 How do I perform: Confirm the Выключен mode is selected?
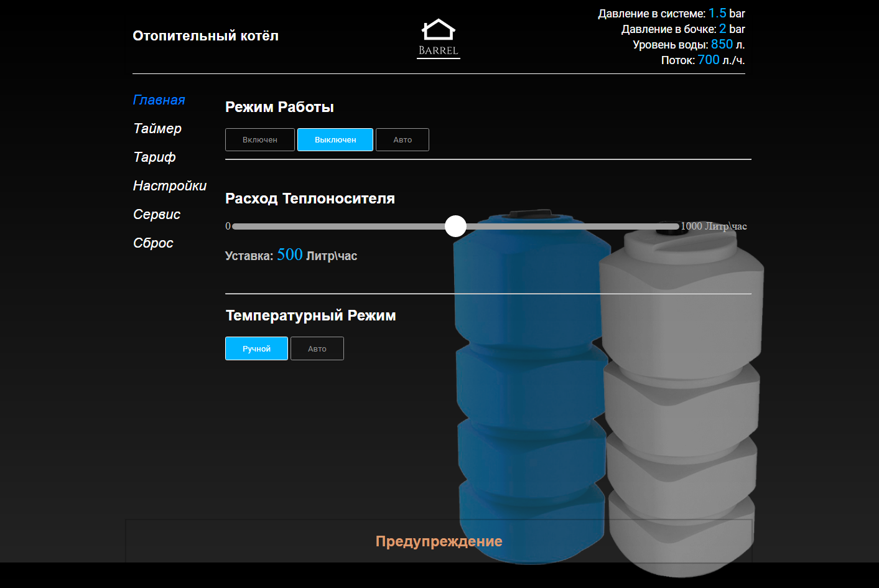[335, 139]
